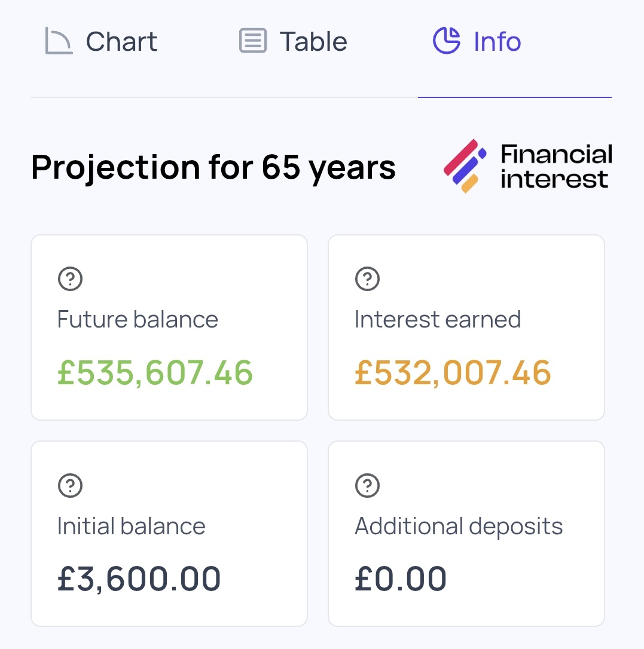
Task: Click the Financial interest brand text
Action: tap(556, 166)
